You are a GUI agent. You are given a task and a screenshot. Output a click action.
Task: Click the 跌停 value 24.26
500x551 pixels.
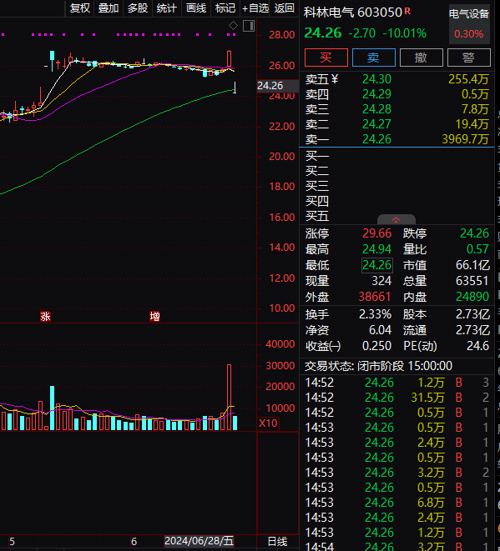pyautogui.click(x=474, y=233)
